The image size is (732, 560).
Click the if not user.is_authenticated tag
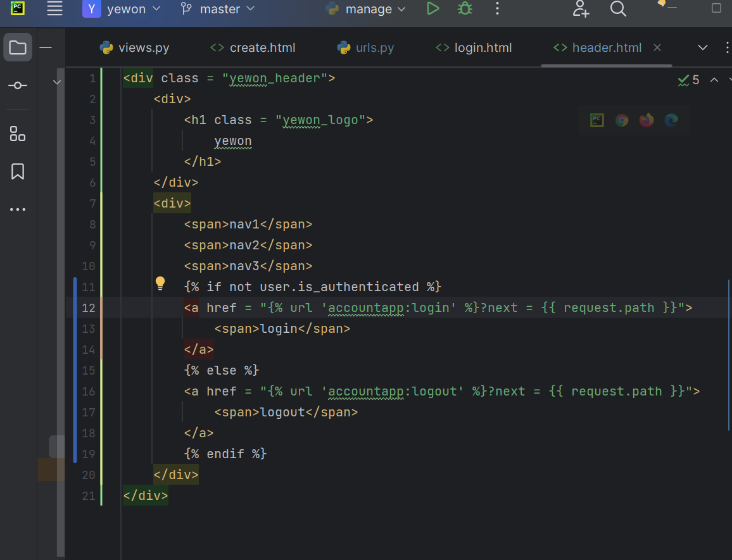[313, 287]
